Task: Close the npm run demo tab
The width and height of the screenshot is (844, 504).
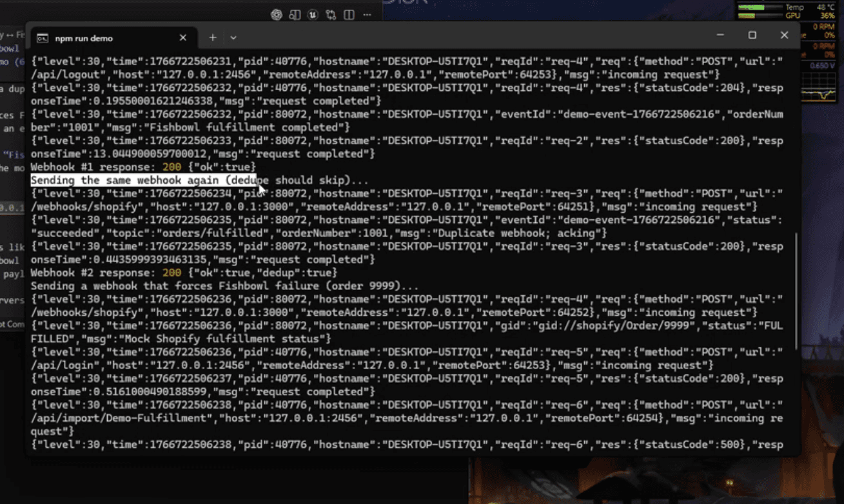Action: 182,37
